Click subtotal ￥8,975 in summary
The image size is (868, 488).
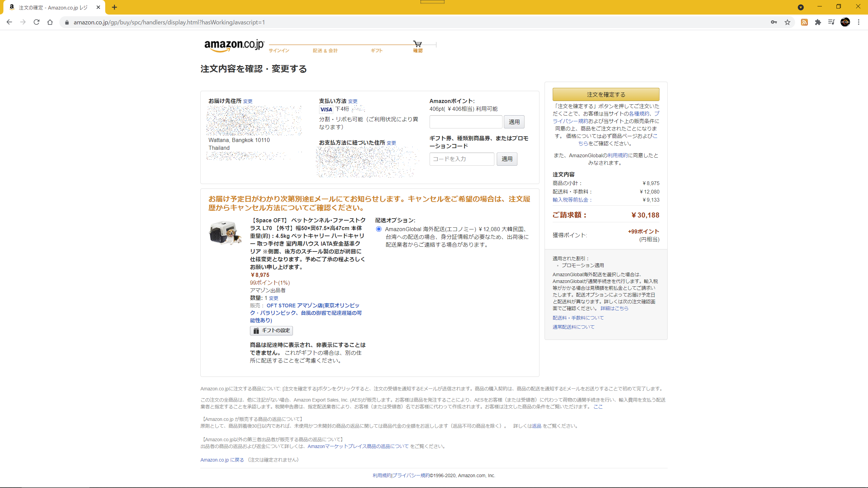tap(651, 183)
